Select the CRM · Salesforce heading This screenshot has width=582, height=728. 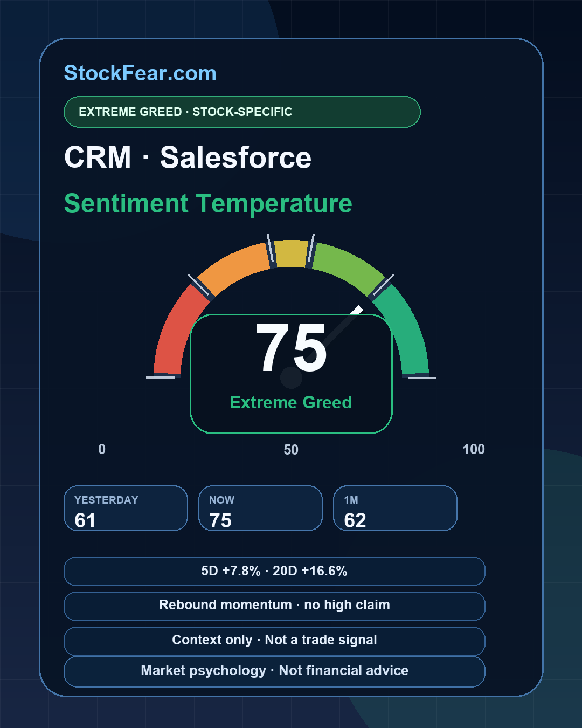coord(188,157)
